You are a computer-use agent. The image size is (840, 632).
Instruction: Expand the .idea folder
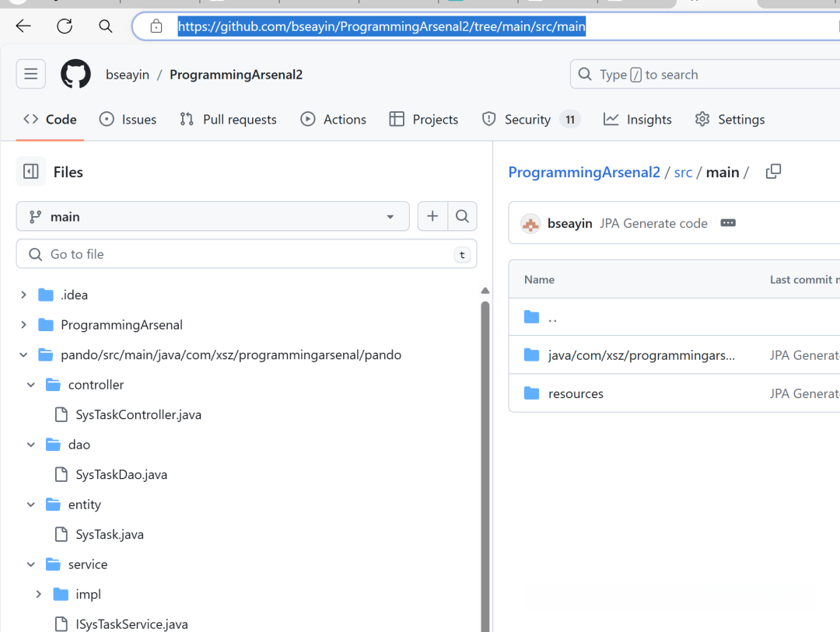23,295
